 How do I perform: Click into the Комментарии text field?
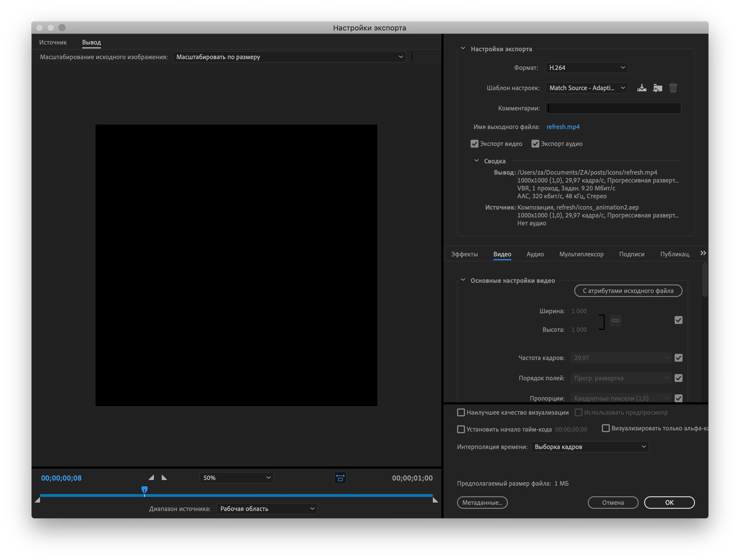(x=613, y=108)
